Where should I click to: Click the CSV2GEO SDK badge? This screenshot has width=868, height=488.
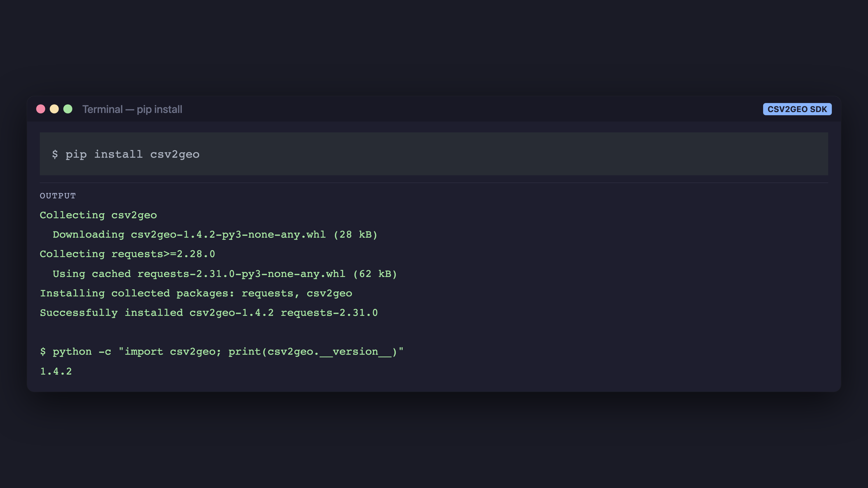click(797, 109)
